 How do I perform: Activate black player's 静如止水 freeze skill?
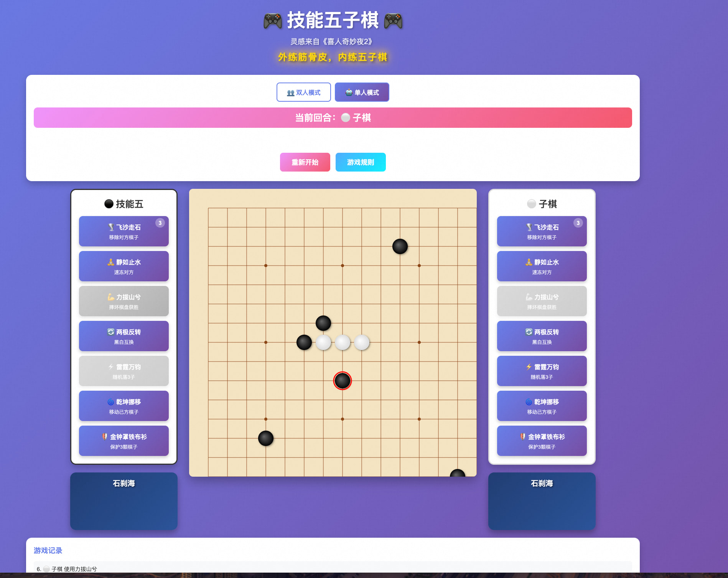(124, 266)
